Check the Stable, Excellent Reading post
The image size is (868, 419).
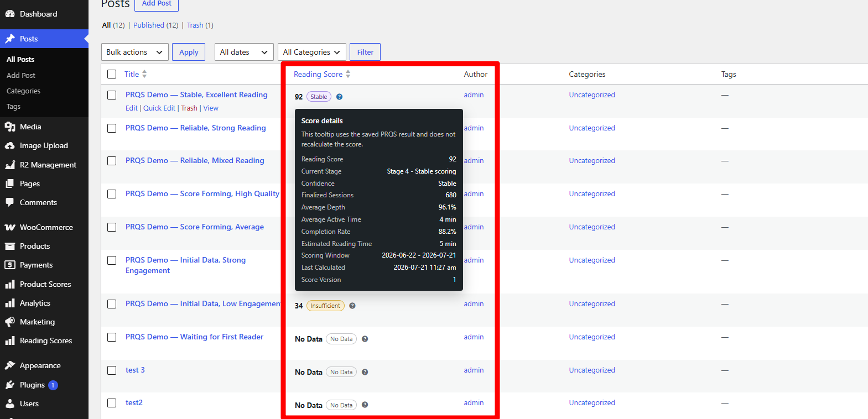[x=112, y=95]
